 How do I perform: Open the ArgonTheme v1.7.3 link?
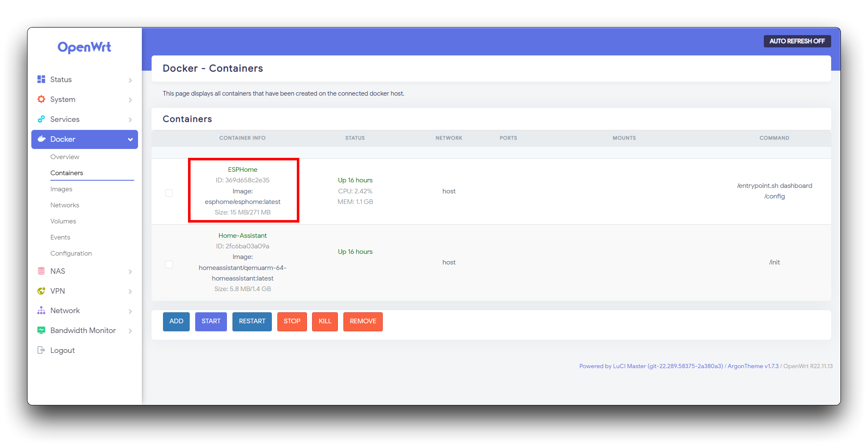pyautogui.click(x=753, y=366)
